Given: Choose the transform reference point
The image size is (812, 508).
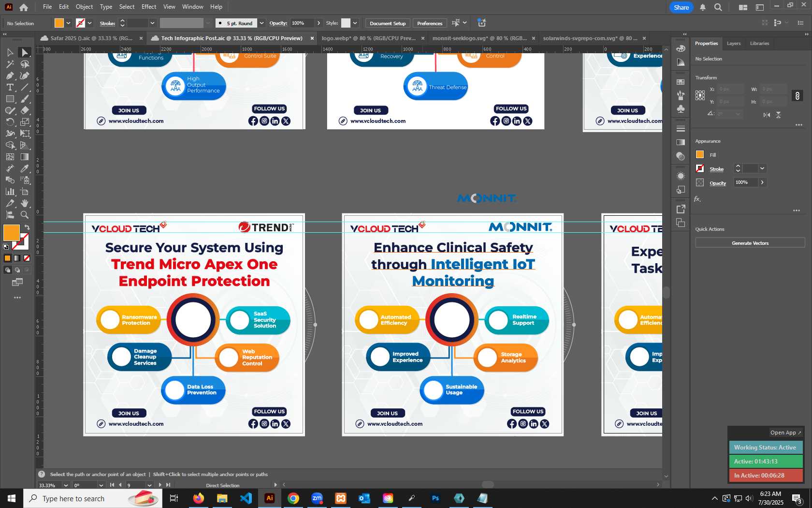Looking at the screenshot, I should 700,95.
